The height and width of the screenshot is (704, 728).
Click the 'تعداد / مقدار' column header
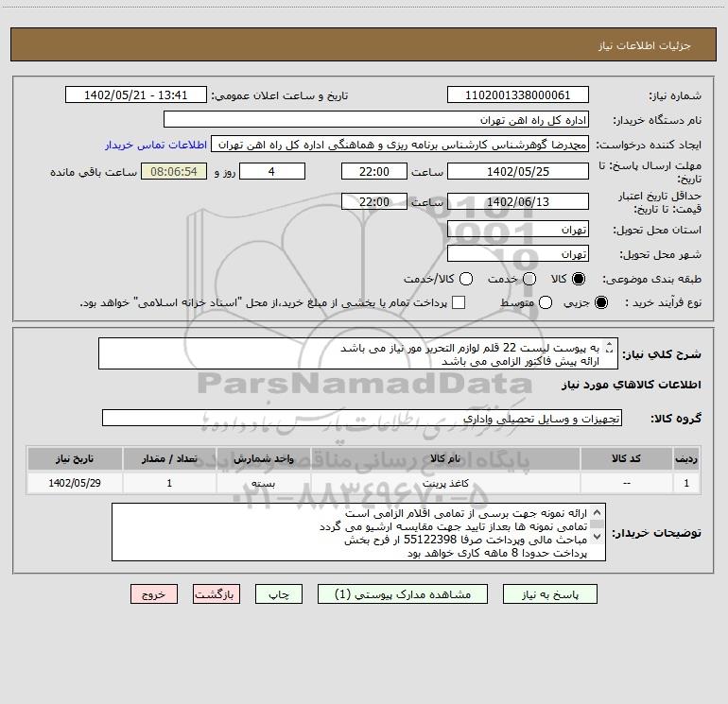169,458
